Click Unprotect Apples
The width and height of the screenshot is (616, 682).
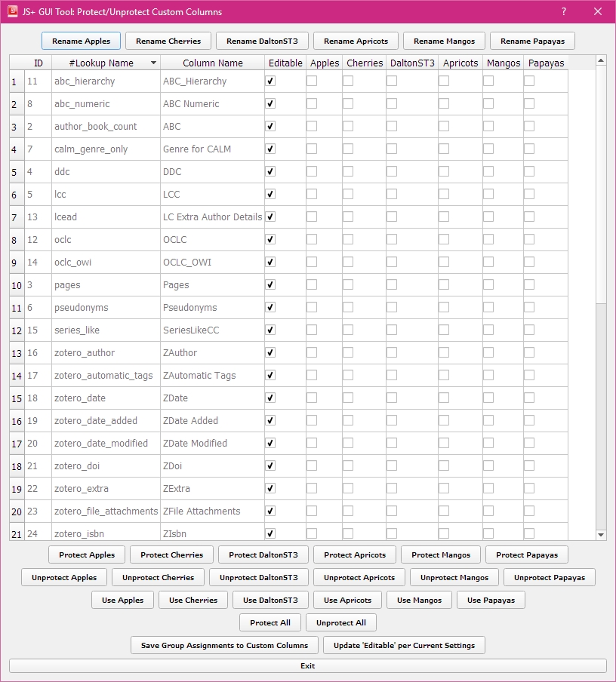click(x=64, y=577)
